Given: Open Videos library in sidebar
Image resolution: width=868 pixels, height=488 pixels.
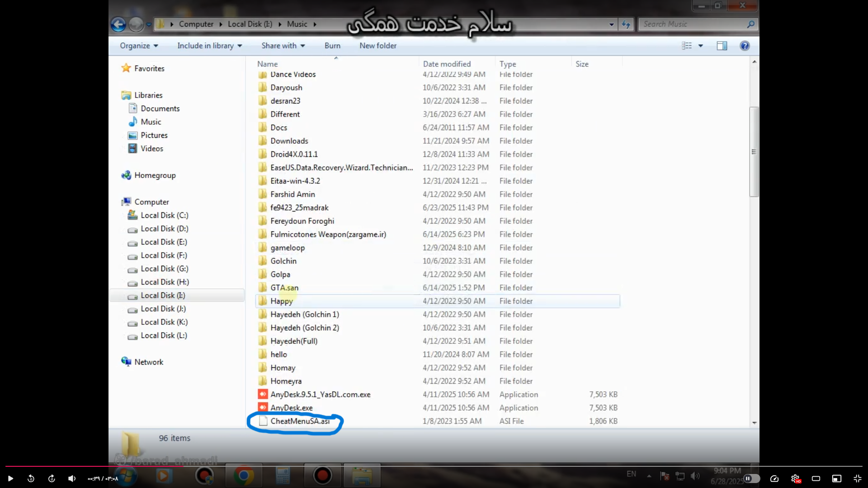Looking at the screenshot, I should click(151, 149).
